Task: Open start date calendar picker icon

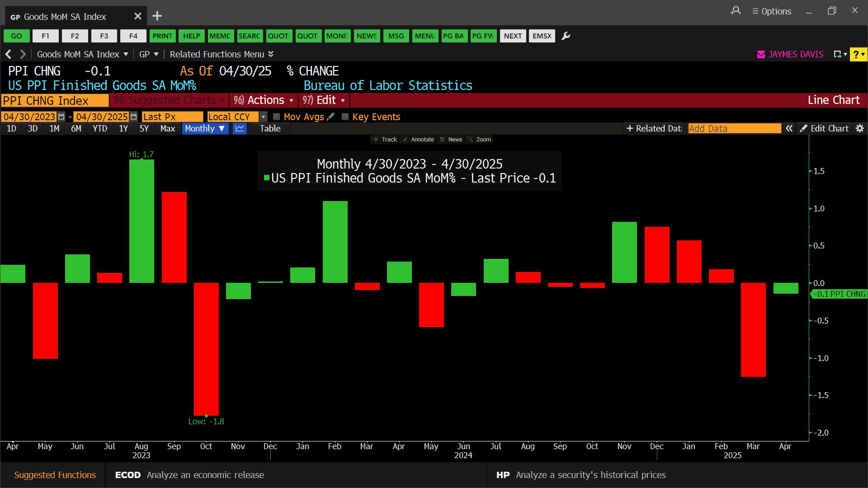Action: coord(61,117)
